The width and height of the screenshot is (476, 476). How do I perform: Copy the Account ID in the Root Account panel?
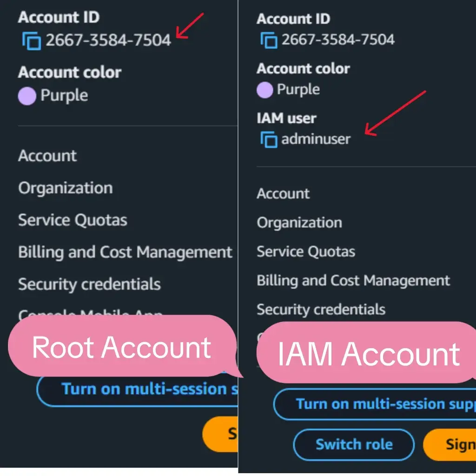click(31, 40)
